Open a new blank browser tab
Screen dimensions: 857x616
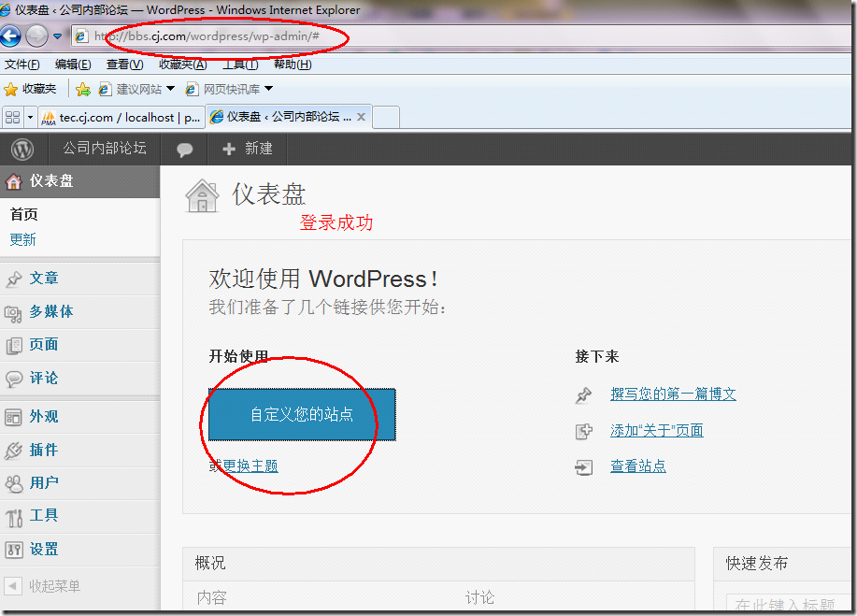[386, 118]
